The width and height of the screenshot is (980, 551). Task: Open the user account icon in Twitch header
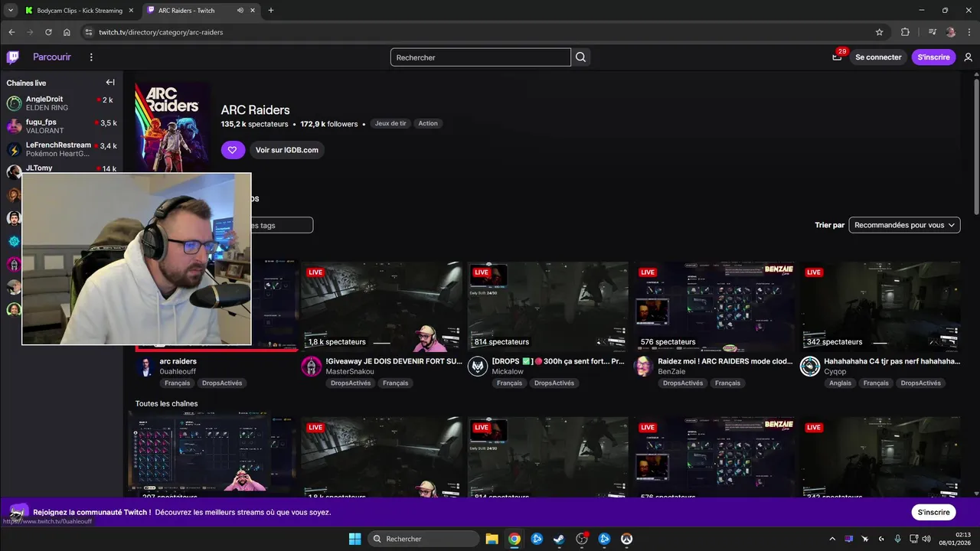click(968, 57)
